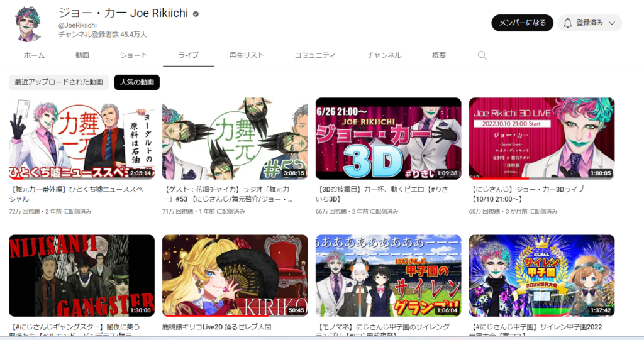644x340 pixels.
Task: Click the @JoeRikiichi channel handle
Action: click(77, 25)
